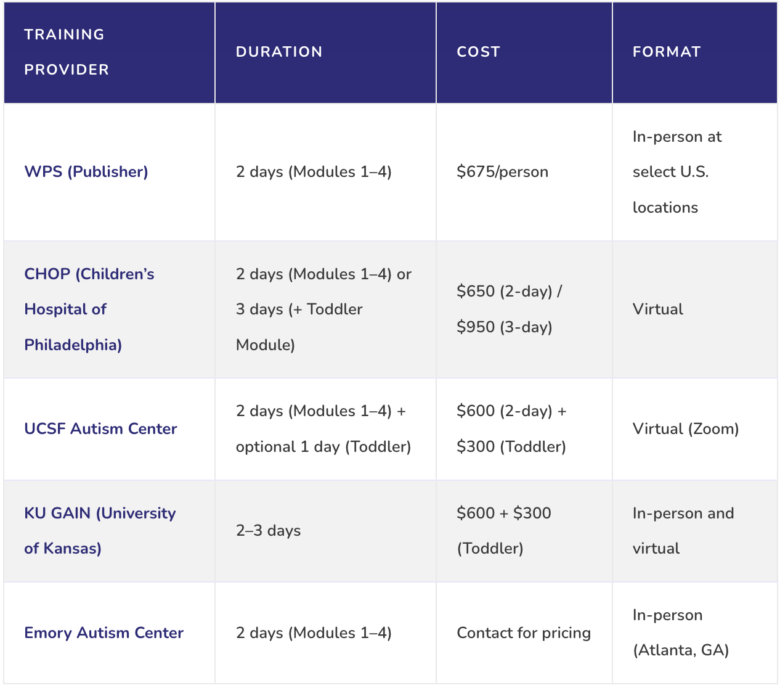The width and height of the screenshot is (780, 688).
Task: Select In-person at select U.S. locations cell
Action: pos(694,172)
